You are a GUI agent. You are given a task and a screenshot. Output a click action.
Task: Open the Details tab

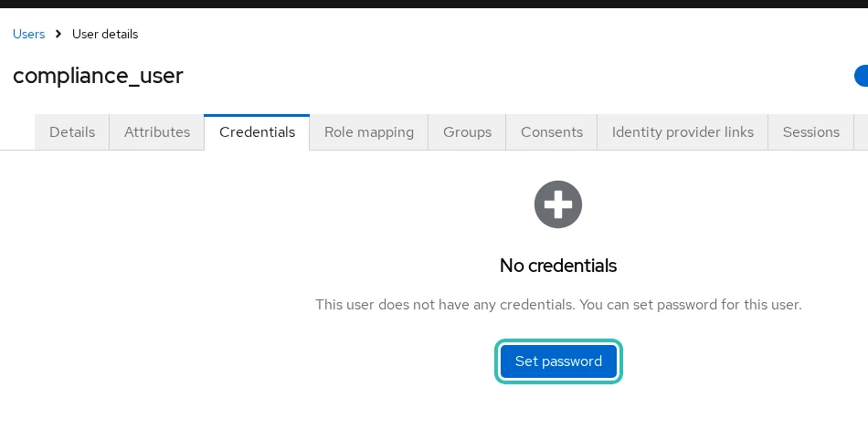click(72, 132)
